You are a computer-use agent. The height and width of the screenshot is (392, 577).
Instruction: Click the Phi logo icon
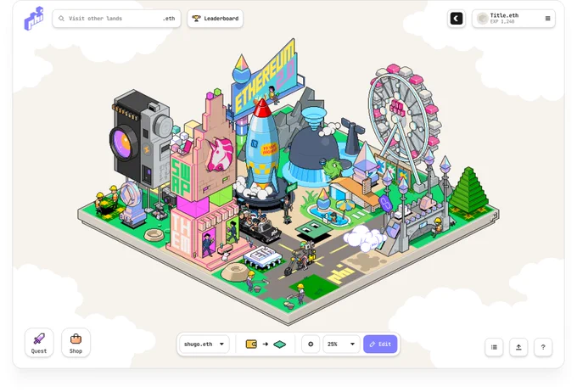click(34, 18)
